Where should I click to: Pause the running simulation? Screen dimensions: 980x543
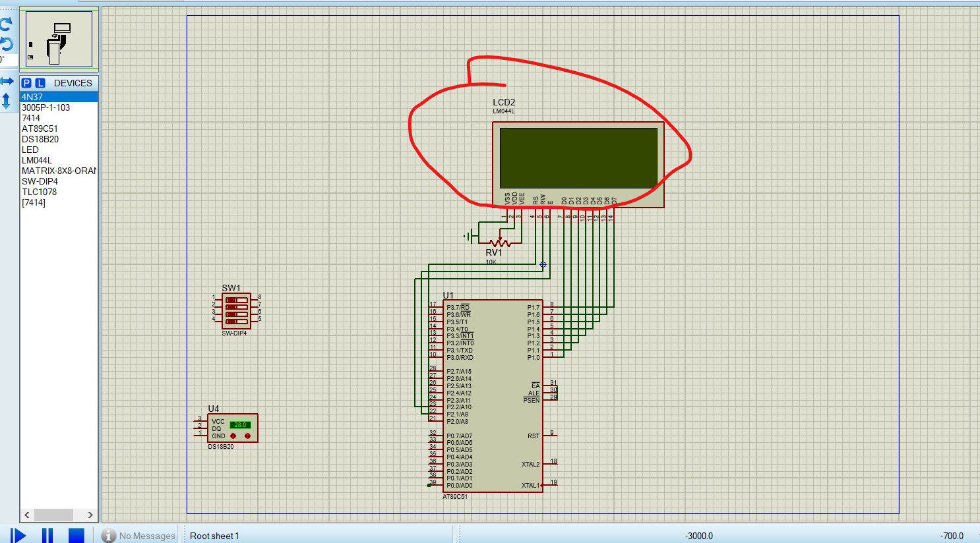47,535
